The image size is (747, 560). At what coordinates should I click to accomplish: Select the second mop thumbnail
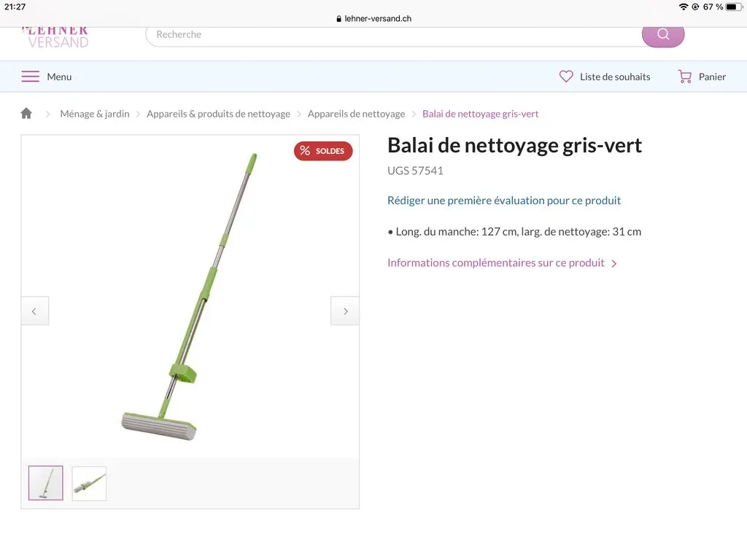point(89,483)
